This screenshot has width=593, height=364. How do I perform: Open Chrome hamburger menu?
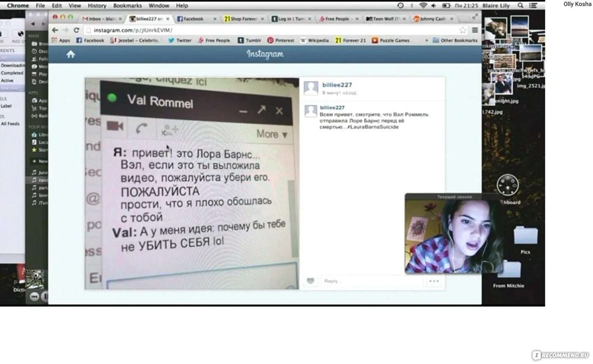(475, 30)
